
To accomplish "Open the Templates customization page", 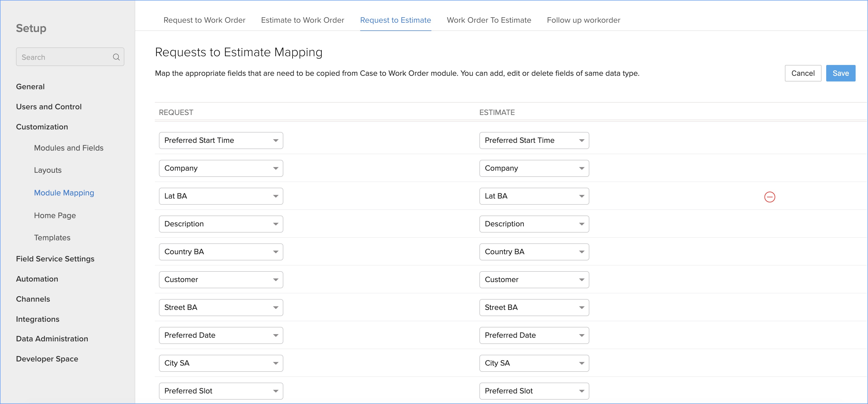I will coord(52,238).
